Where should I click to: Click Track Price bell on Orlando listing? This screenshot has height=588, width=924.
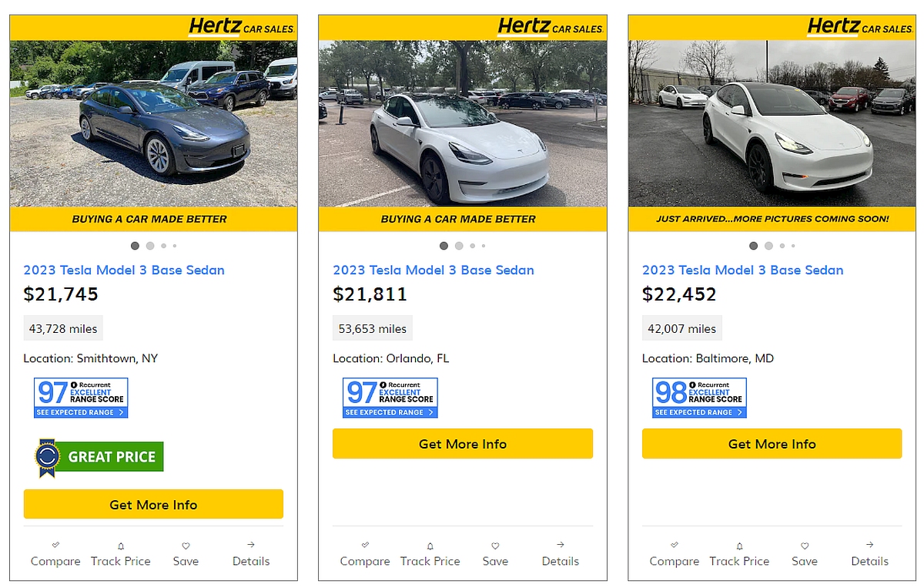[430, 546]
